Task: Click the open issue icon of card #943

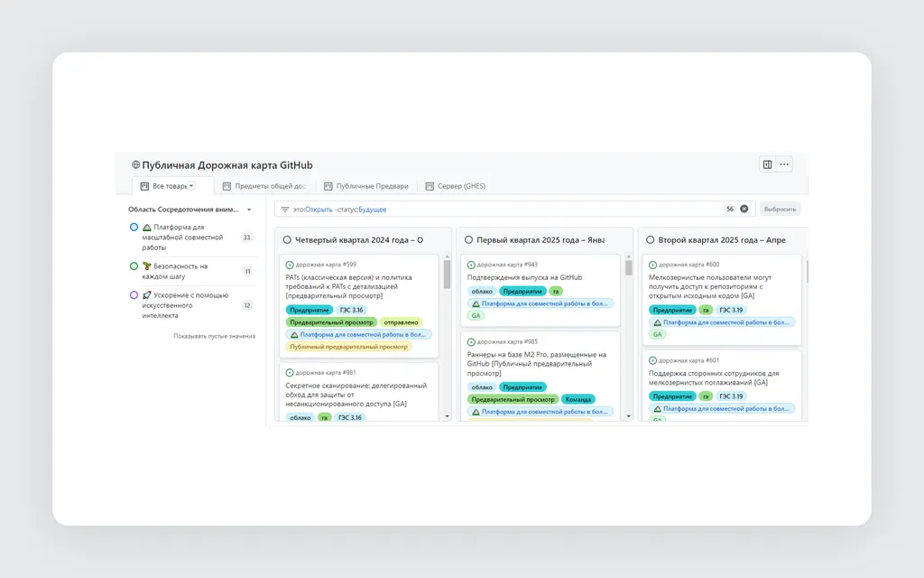Action: [471, 265]
